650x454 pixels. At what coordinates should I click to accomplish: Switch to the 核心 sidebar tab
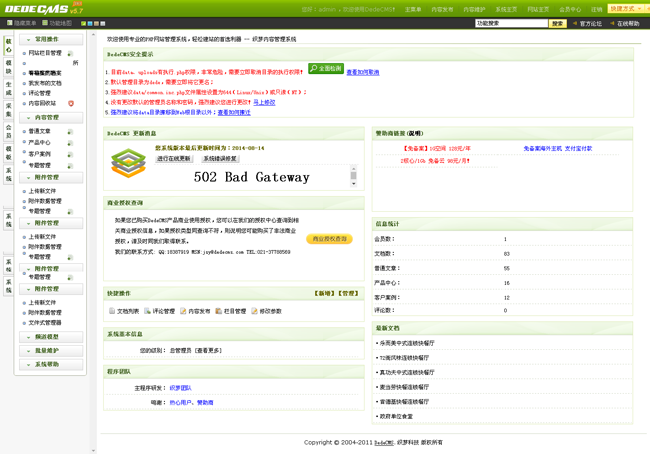(x=9, y=46)
